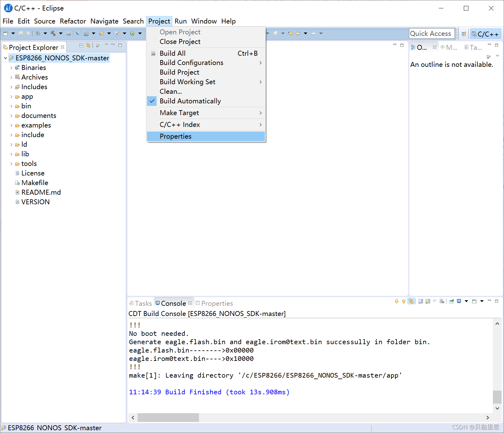Select Clean... in Project menu

point(206,92)
